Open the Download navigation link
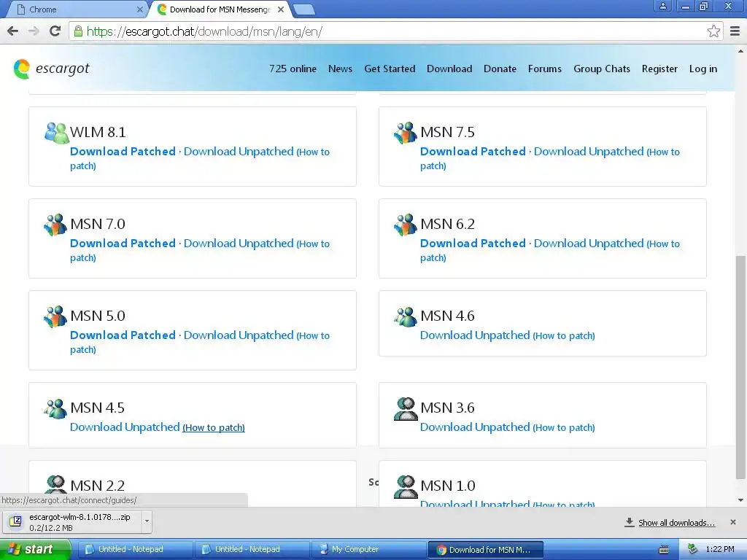Screen dimensions: 747x560 (x=449, y=69)
